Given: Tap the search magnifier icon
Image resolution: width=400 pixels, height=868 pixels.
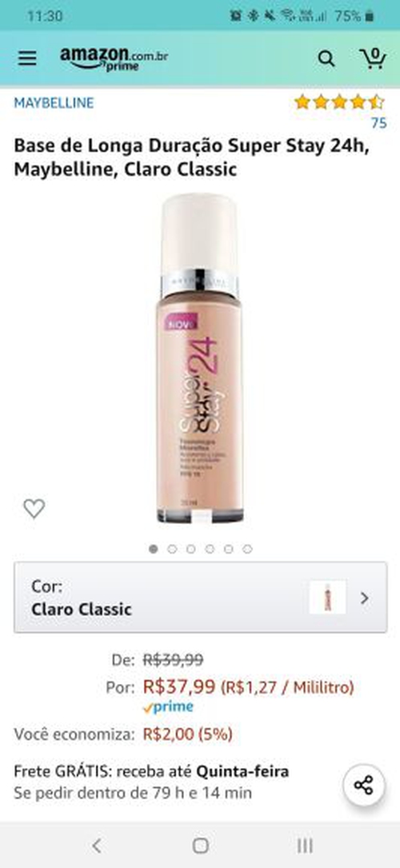Looking at the screenshot, I should click(326, 58).
